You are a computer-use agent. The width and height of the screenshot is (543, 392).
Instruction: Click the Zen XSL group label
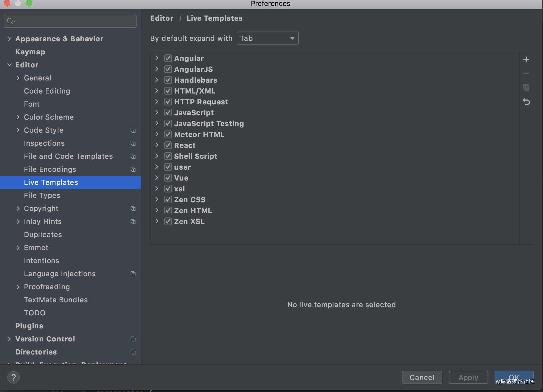[189, 222]
